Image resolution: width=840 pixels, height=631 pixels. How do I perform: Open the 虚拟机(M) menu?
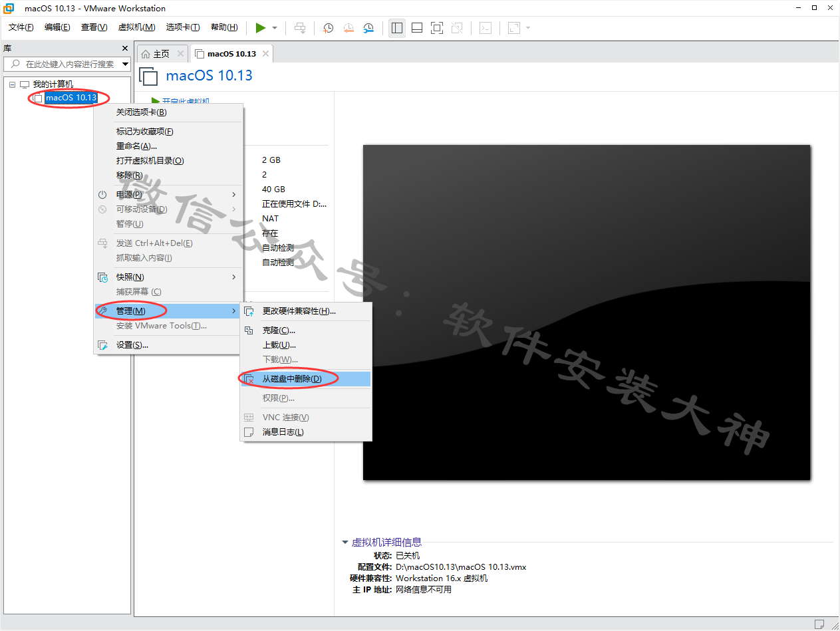[x=136, y=27]
